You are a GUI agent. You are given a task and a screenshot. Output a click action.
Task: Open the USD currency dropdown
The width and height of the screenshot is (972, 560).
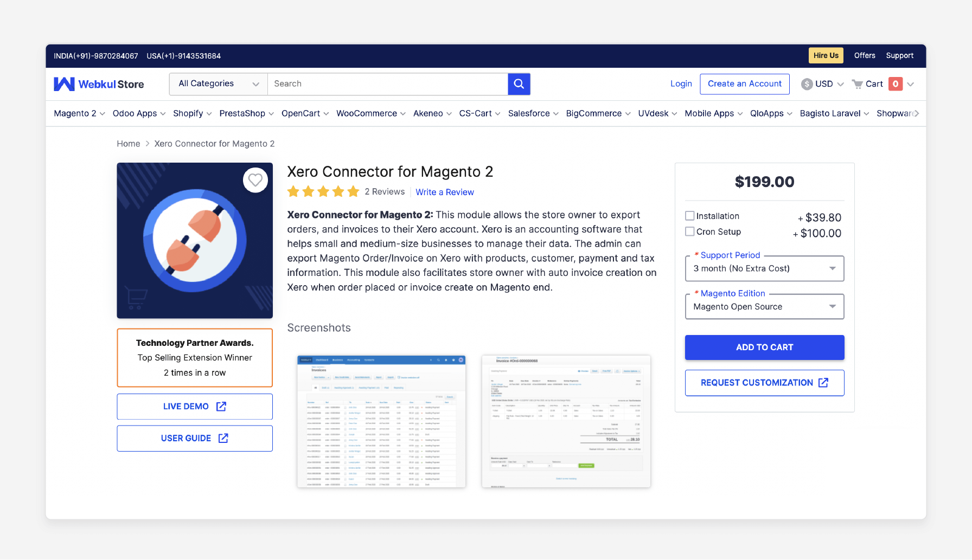(x=823, y=84)
